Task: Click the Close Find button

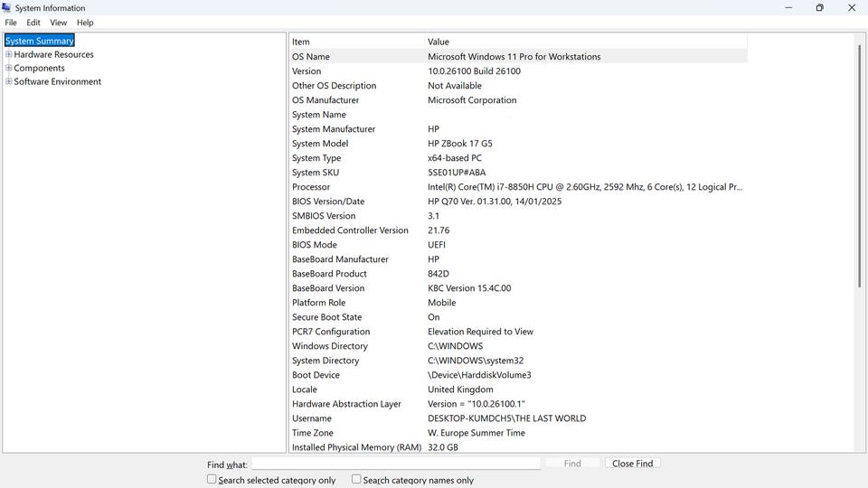Action: [x=632, y=463]
